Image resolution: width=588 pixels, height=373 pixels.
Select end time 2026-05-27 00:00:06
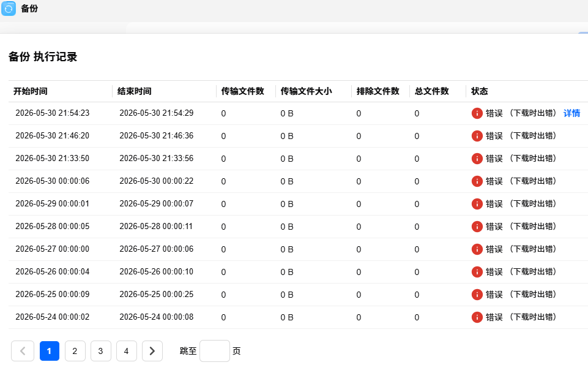point(157,249)
